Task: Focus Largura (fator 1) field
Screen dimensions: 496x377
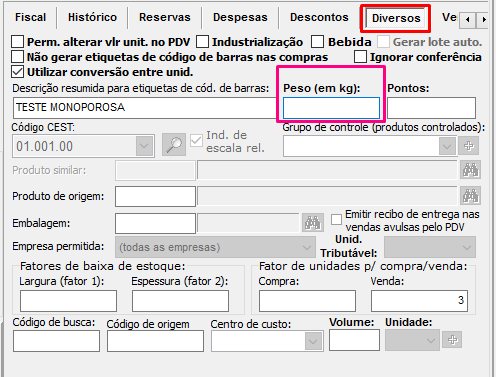Action: (68, 301)
